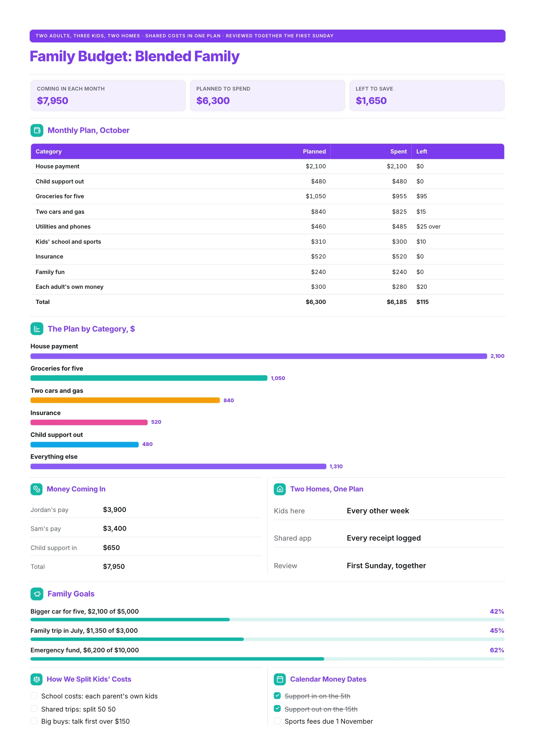This screenshot has width=535, height=756.
Task: Click the calendar icon beside Calendar Money Dates
Action: (x=280, y=679)
